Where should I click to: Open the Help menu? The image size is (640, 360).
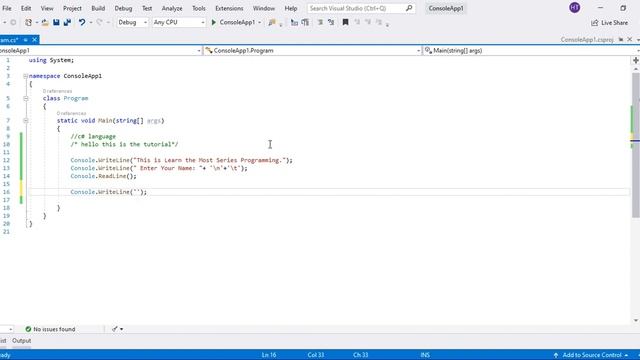click(x=291, y=8)
